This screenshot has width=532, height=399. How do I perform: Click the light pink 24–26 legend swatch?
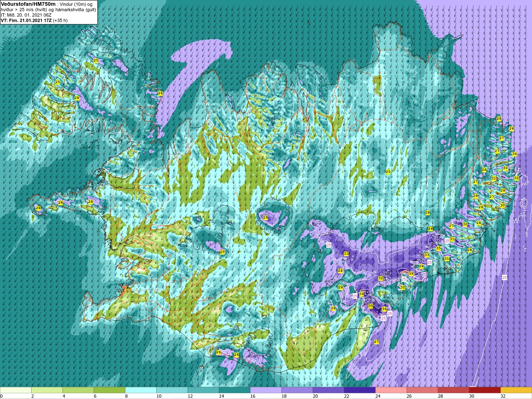[391, 390]
